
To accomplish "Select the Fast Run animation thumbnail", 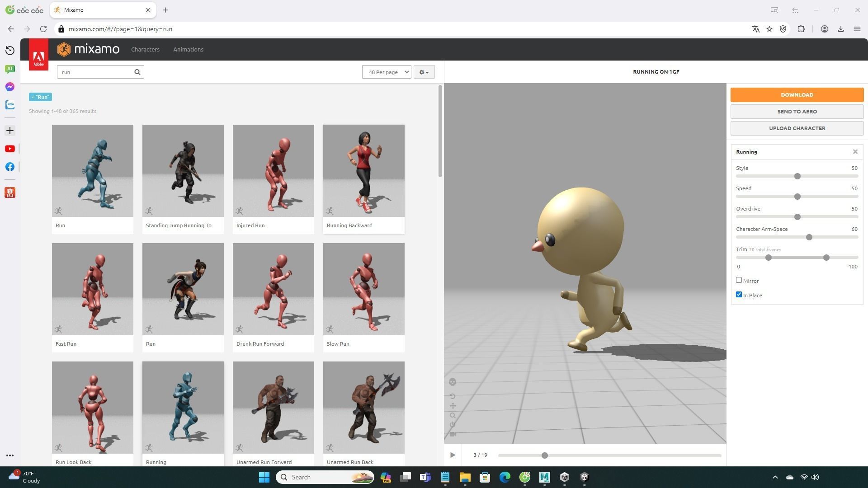I will pos(93,289).
